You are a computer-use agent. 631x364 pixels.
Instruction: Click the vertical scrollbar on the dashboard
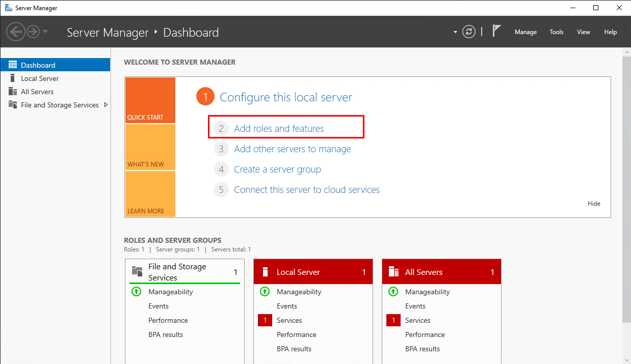[626, 188]
